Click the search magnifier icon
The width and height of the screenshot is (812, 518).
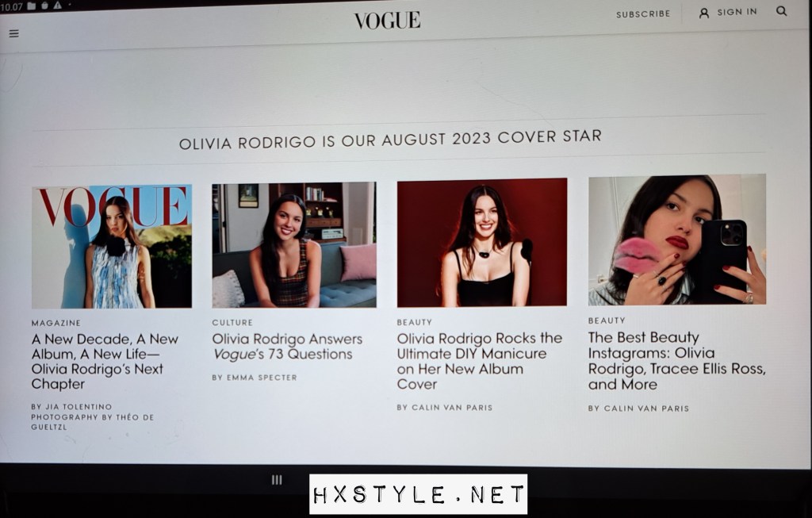[x=781, y=11]
